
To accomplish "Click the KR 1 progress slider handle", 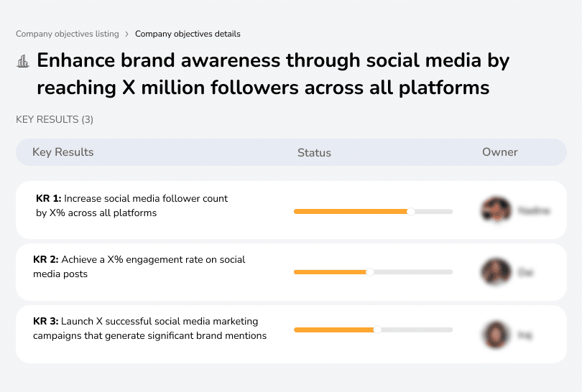I will [x=411, y=212].
